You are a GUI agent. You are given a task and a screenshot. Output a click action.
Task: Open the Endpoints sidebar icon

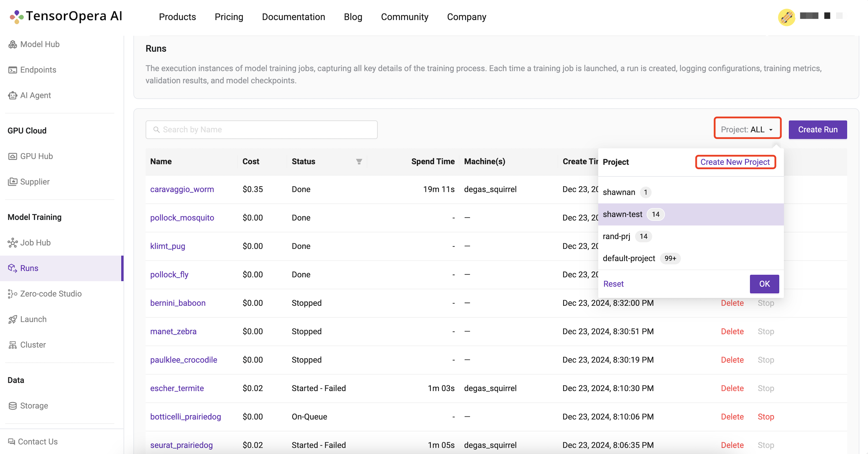click(x=12, y=70)
